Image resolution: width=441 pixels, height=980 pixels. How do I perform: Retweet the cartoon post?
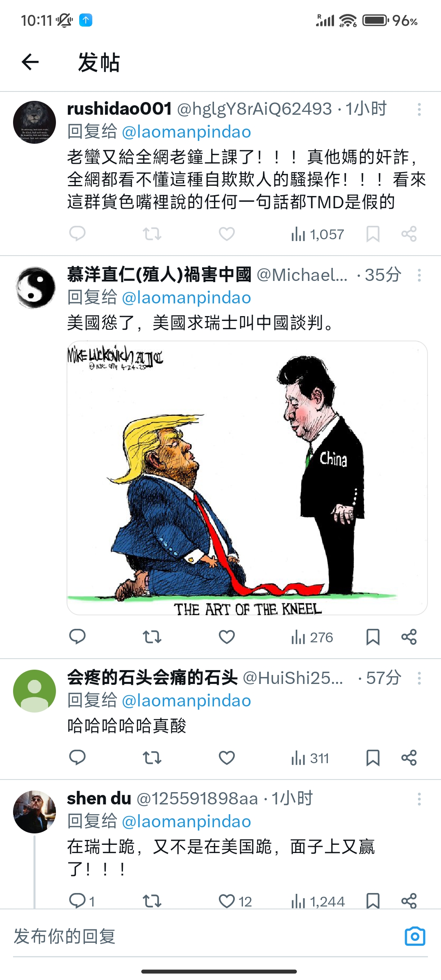pyautogui.click(x=152, y=637)
